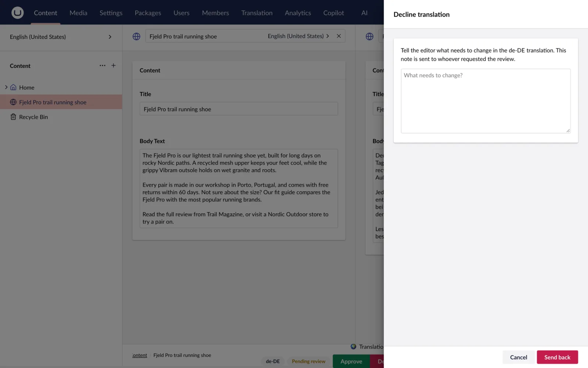The width and height of the screenshot is (588, 368).
Task: Open the Settings section tab
Action: pyautogui.click(x=111, y=13)
